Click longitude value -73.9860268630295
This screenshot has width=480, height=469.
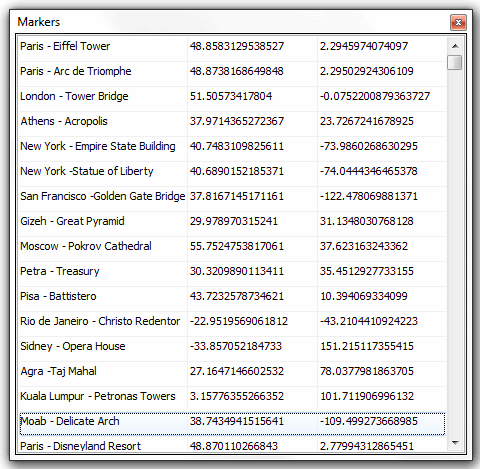tap(369, 146)
